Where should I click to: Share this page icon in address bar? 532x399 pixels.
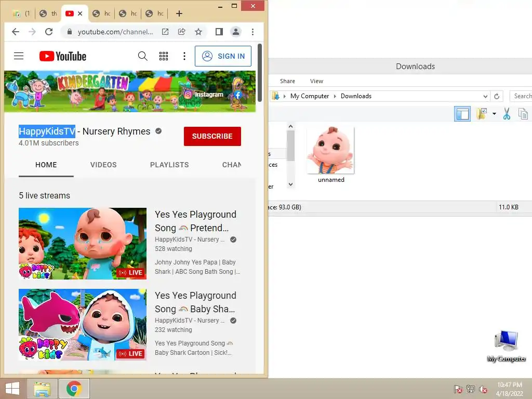[181, 32]
